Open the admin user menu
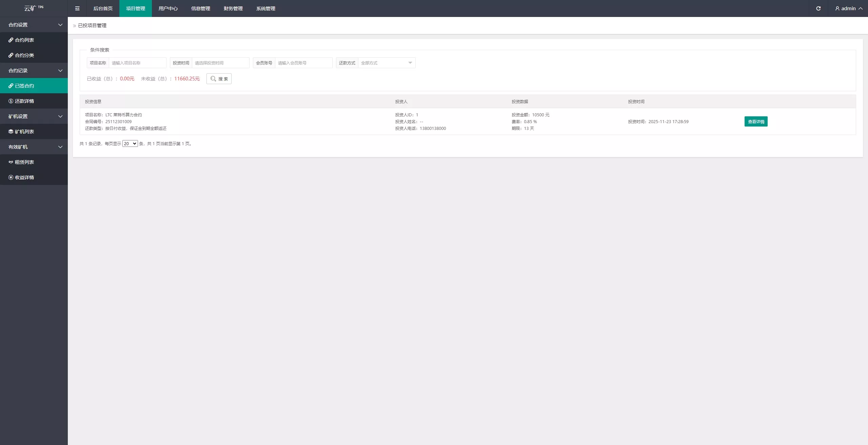The image size is (868, 445). tap(849, 8)
